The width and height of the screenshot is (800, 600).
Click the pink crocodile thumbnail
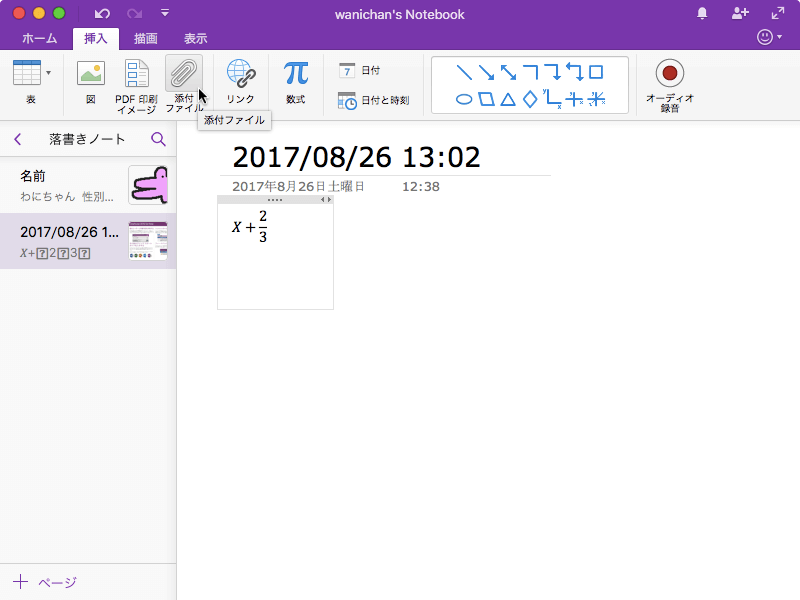click(148, 185)
